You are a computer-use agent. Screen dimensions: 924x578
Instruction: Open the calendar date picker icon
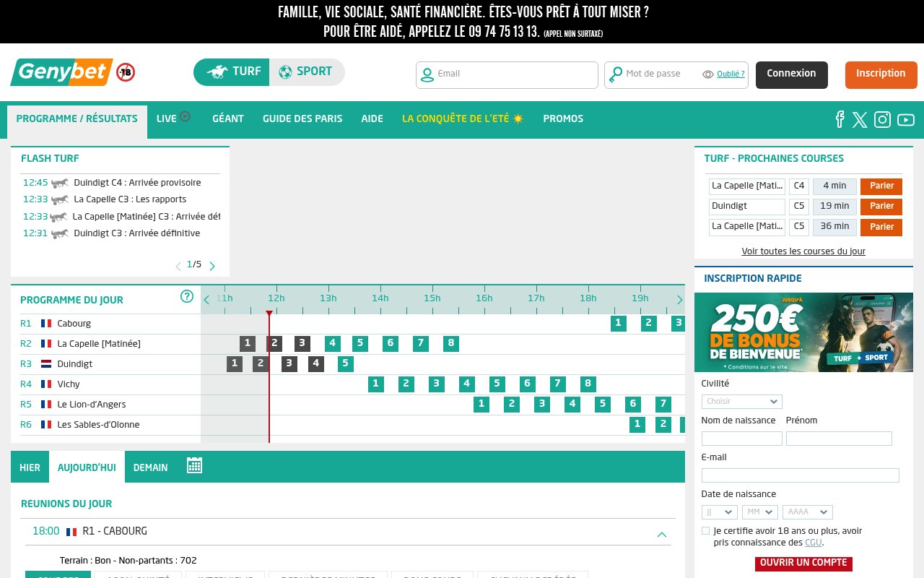pos(194,465)
